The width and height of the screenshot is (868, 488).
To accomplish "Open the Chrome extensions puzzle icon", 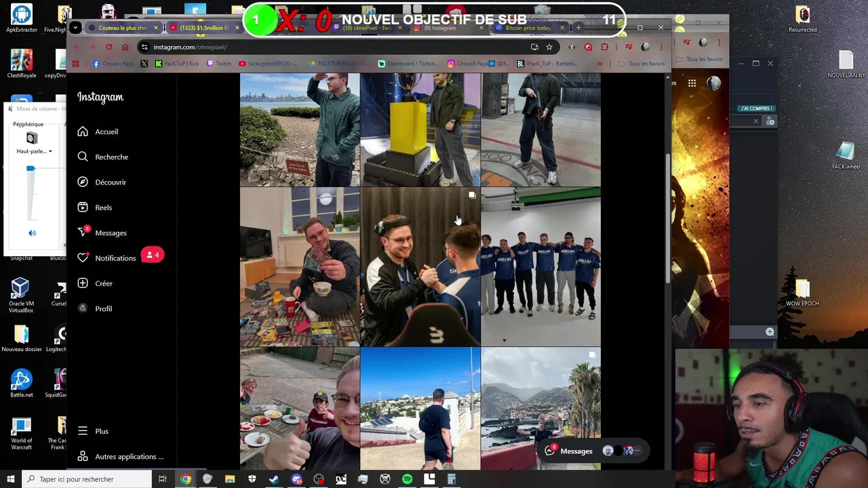I will click(x=604, y=47).
